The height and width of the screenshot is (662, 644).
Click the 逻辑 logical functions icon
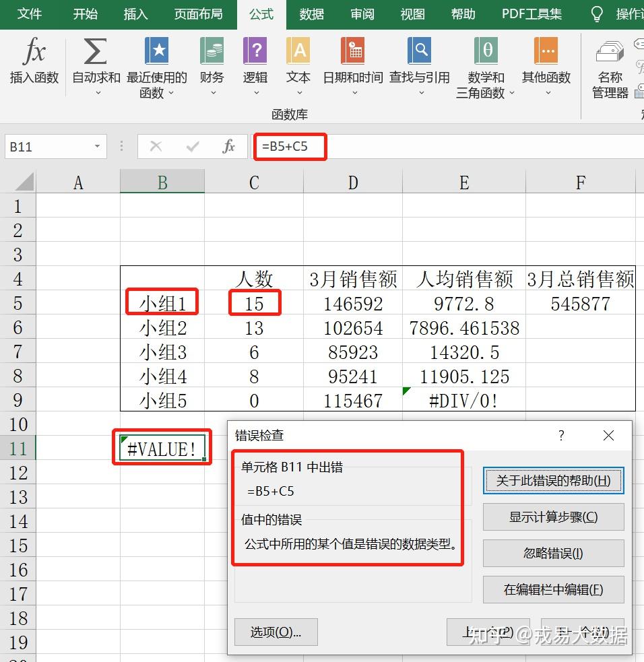coord(255,51)
